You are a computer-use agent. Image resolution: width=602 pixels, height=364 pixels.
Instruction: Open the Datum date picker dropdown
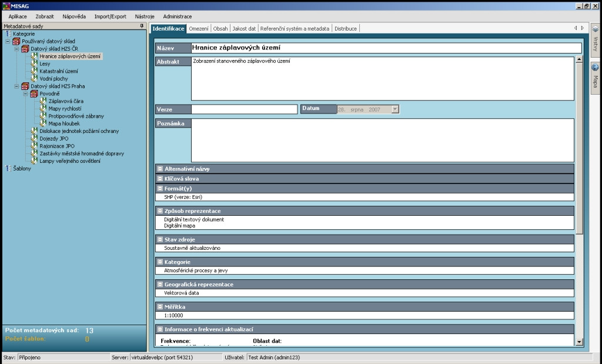[395, 109]
